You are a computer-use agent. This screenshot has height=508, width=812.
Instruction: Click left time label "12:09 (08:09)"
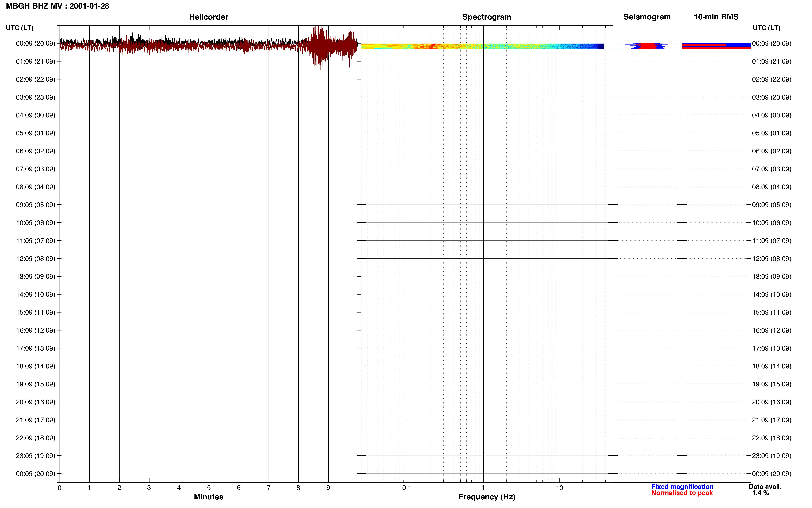(35, 259)
